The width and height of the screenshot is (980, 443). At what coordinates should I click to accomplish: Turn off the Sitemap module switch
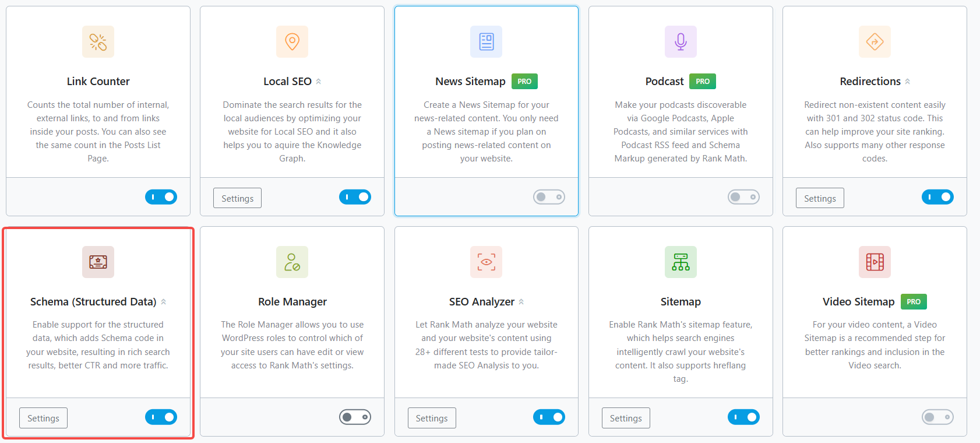pos(743,417)
